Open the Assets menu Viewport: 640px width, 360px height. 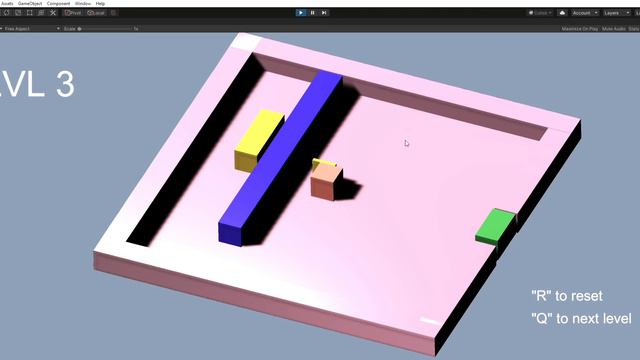7,3
